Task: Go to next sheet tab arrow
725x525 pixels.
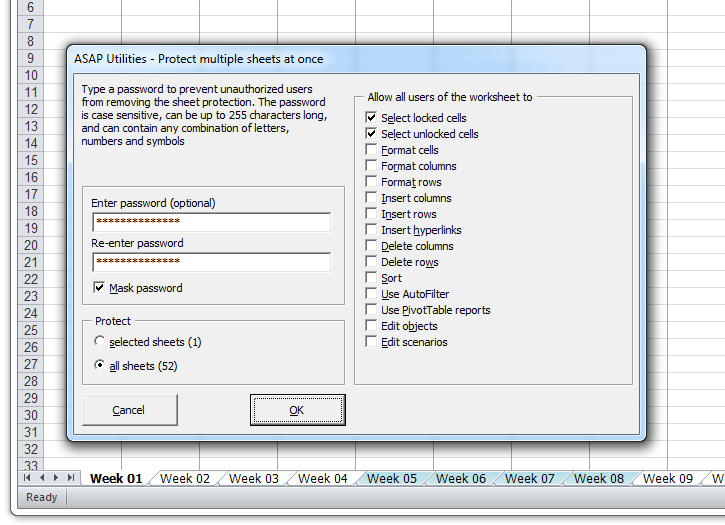Action: pyautogui.click(x=56, y=478)
